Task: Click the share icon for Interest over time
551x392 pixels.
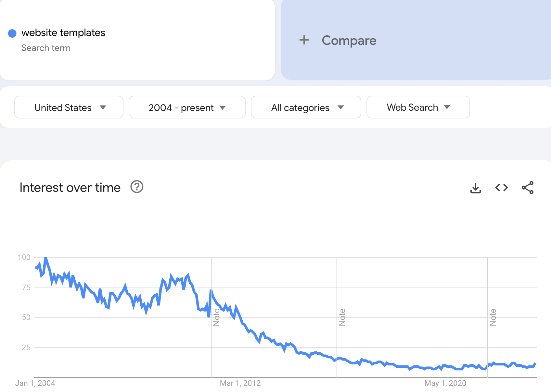Action: tap(528, 188)
